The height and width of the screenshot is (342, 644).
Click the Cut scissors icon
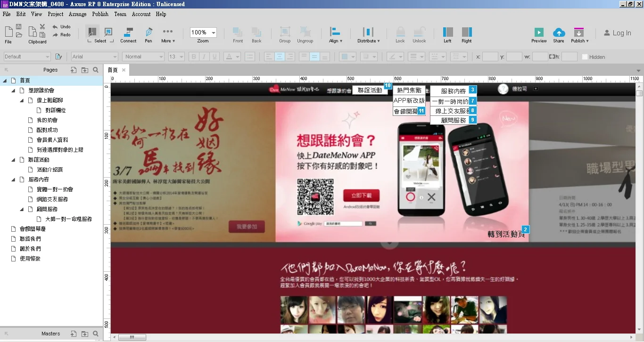tap(42, 27)
